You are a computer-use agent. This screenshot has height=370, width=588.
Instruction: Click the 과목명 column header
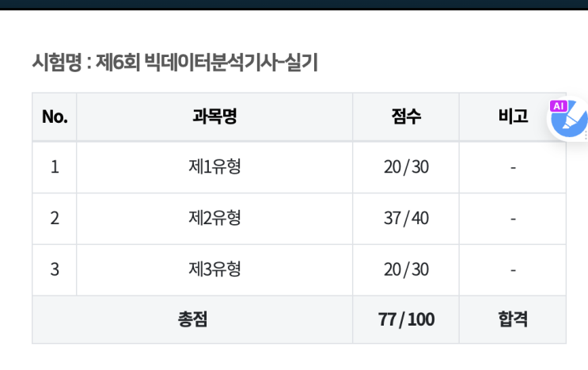tap(214, 116)
